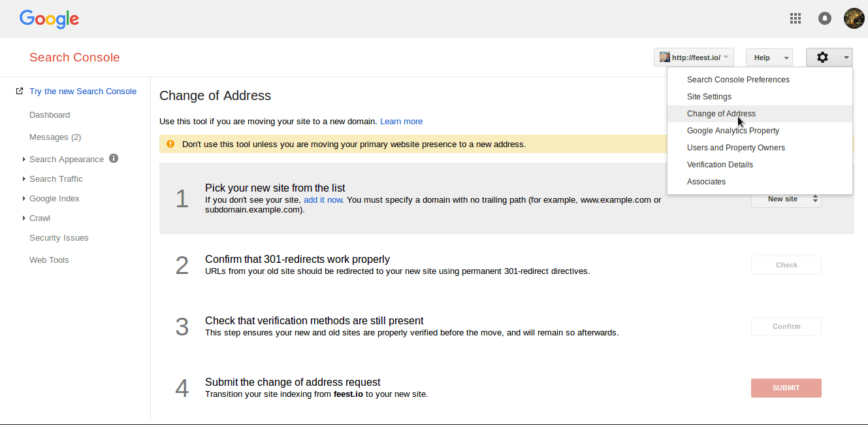868x425 pixels.
Task: Click the external link icon by Try the new Search Console
Action: (20, 91)
